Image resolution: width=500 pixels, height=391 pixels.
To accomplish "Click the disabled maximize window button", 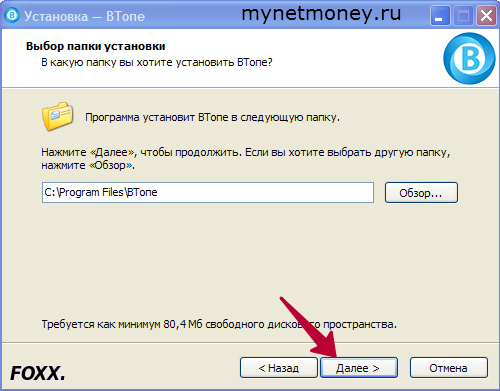I will pyautogui.click(x=463, y=15).
